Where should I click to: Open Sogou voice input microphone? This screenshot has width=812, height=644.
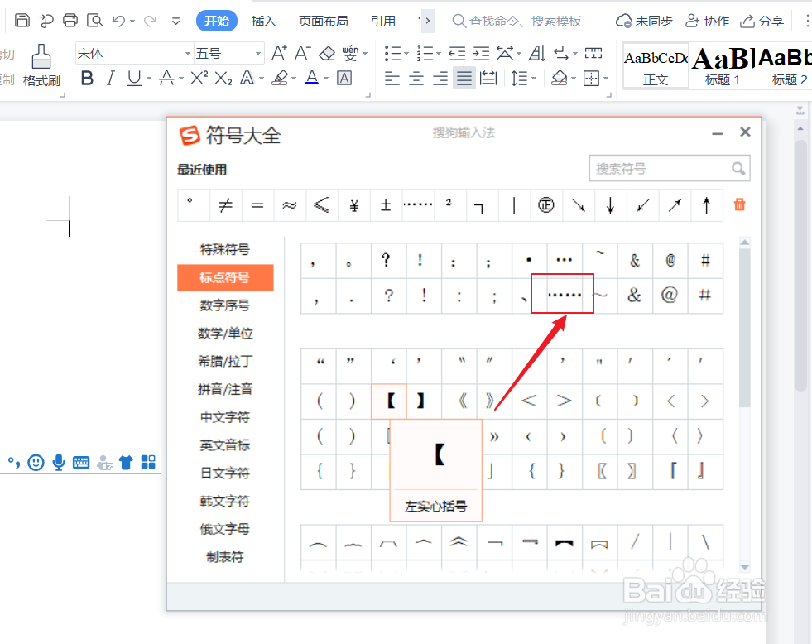coord(58,462)
